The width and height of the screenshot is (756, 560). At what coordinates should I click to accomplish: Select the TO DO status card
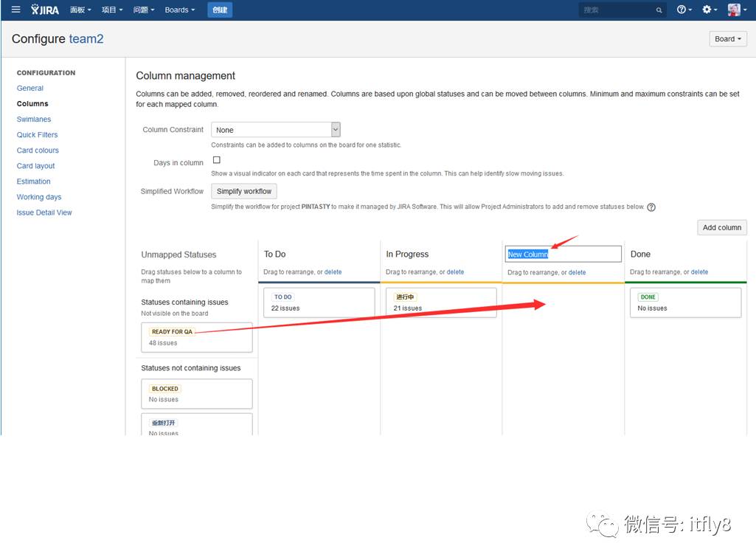coord(319,303)
